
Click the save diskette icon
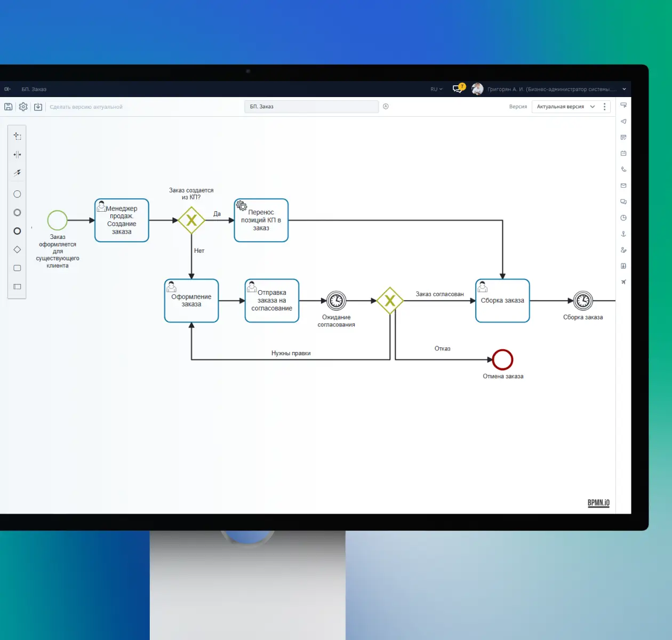tap(9, 107)
